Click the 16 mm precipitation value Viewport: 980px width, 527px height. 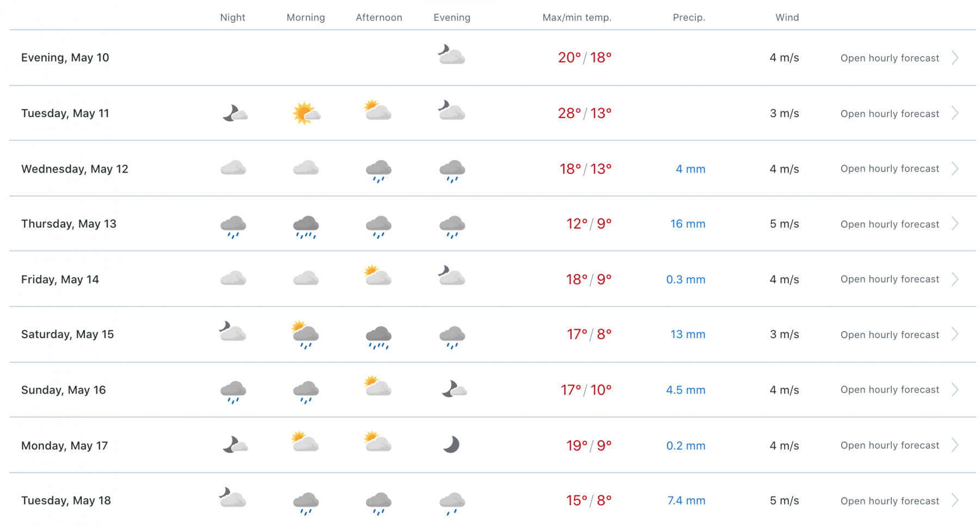coord(688,224)
